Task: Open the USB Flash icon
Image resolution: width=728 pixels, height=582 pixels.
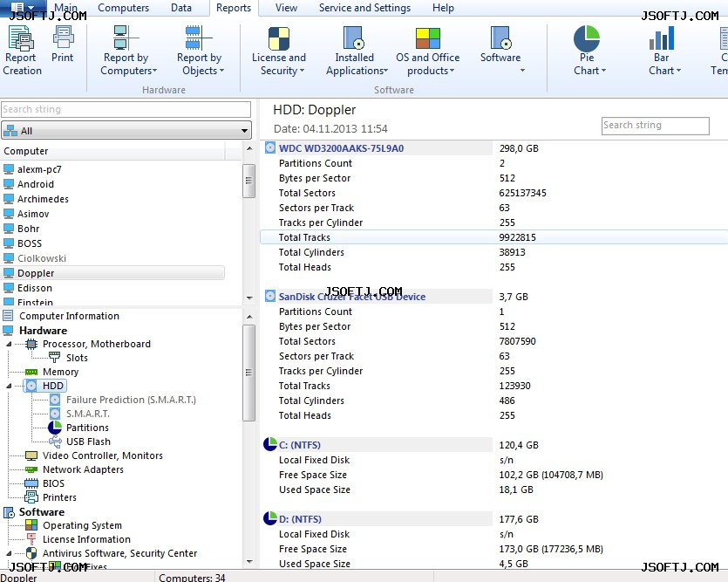Action: click(55, 442)
